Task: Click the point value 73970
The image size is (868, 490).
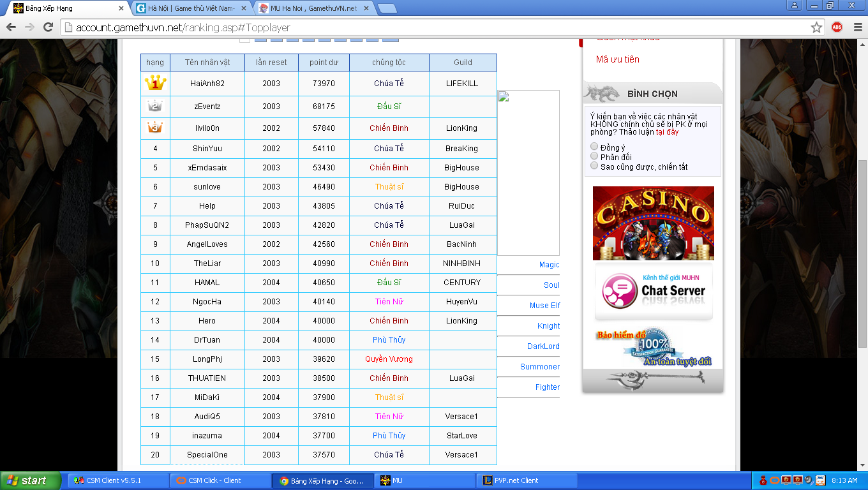Action: coord(324,84)
